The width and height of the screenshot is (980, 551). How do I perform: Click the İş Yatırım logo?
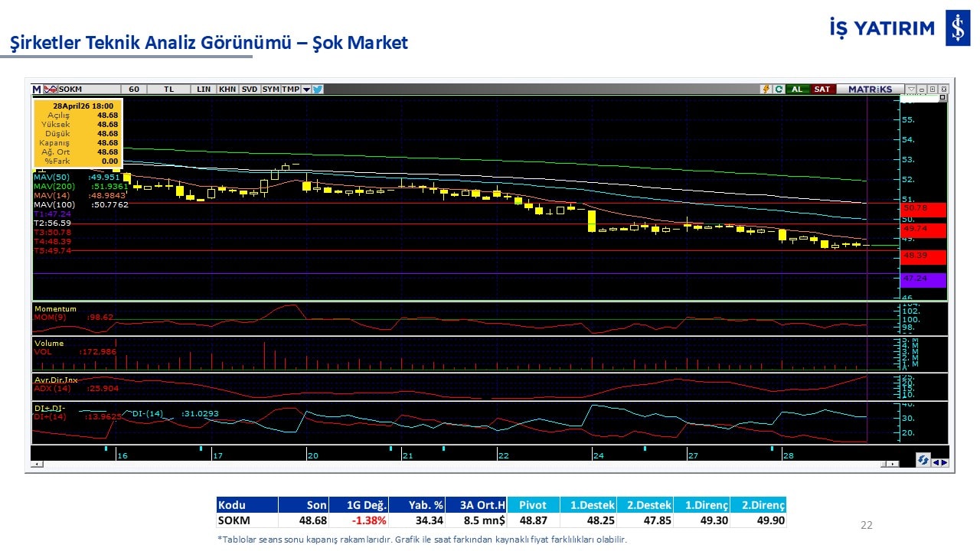[958, 28]
